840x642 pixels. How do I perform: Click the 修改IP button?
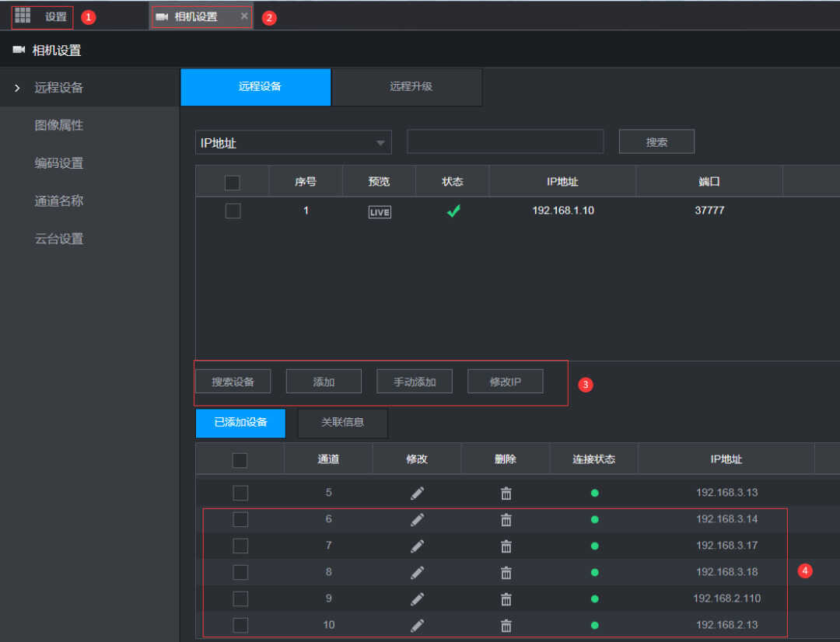tap(506, 382)
